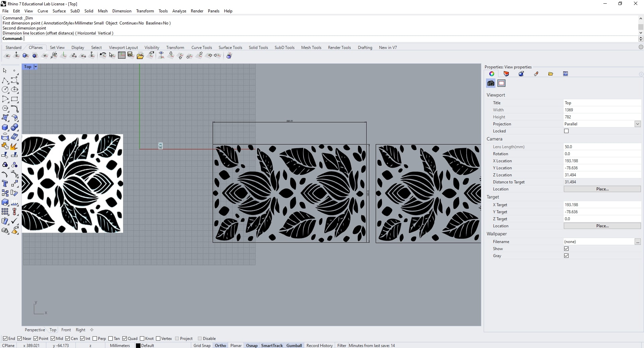644x348 pixels.
Task: Open the Layers panel icon tab
Action: pyautogui.click(x=506, y=74)
